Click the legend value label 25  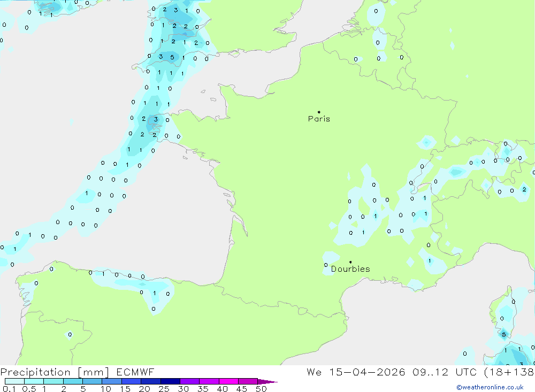point(164,389)
